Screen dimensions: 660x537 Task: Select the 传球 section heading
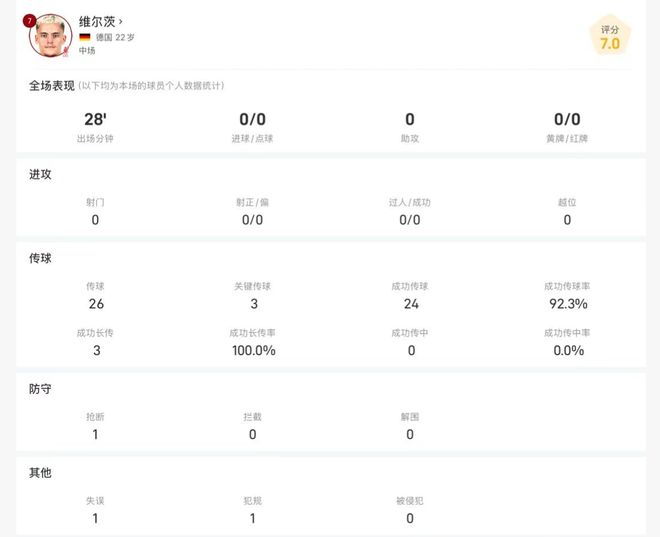pos(40,258)
